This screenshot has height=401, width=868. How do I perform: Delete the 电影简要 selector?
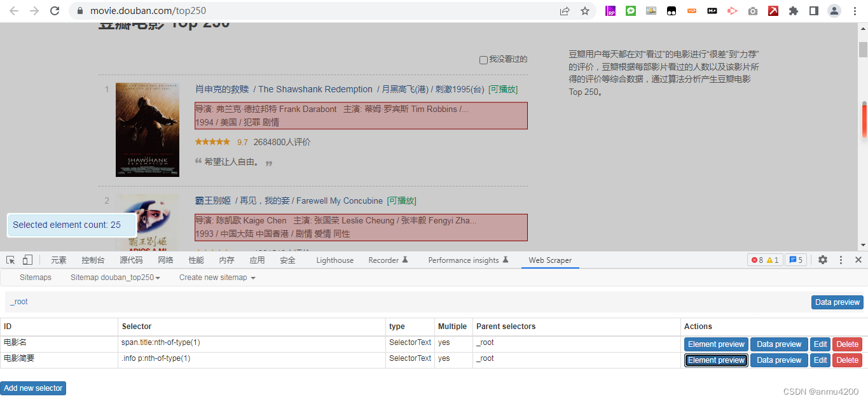(x=847, y=360)
